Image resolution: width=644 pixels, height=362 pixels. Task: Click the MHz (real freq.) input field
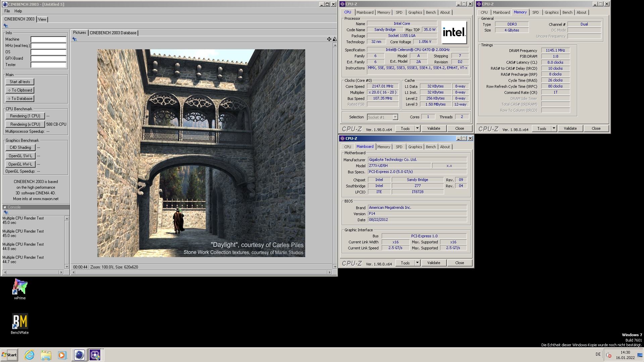pos(49,46)
